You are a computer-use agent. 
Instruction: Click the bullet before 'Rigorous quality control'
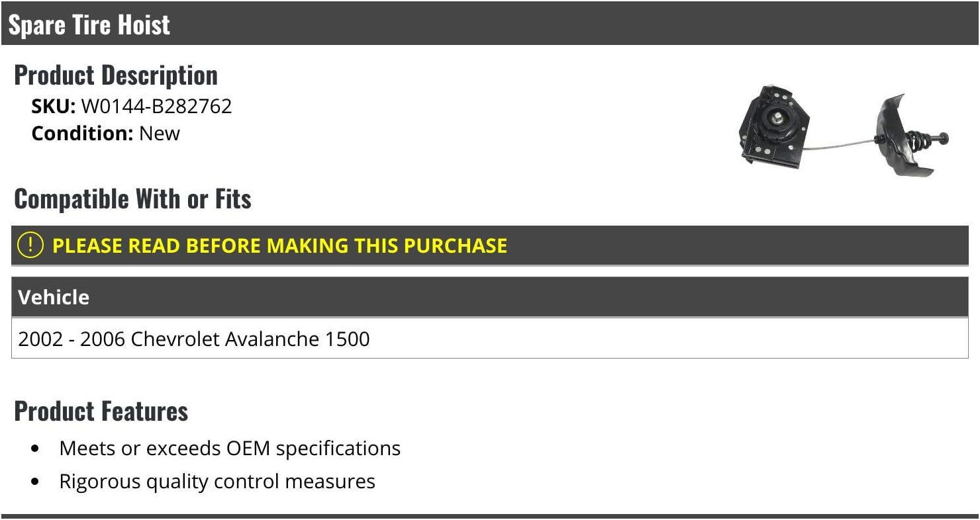coord(36,482)
